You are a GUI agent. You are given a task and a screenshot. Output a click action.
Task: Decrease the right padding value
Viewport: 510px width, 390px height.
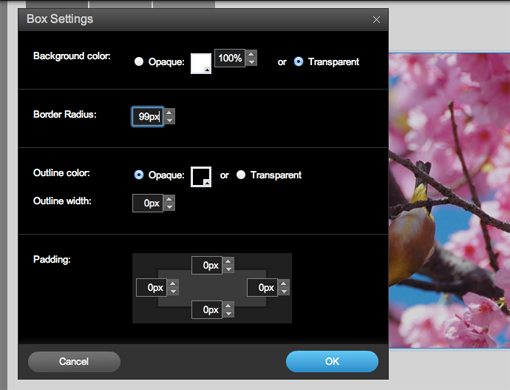284,291
